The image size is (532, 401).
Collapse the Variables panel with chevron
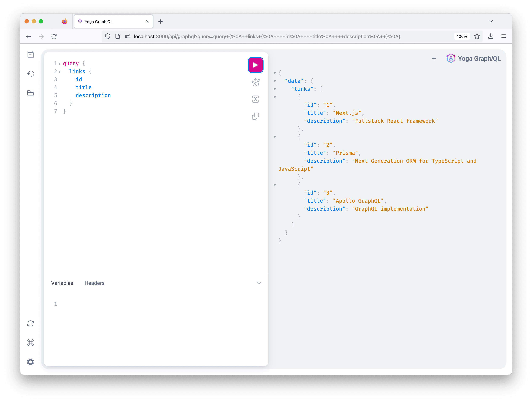coord(259,283)
